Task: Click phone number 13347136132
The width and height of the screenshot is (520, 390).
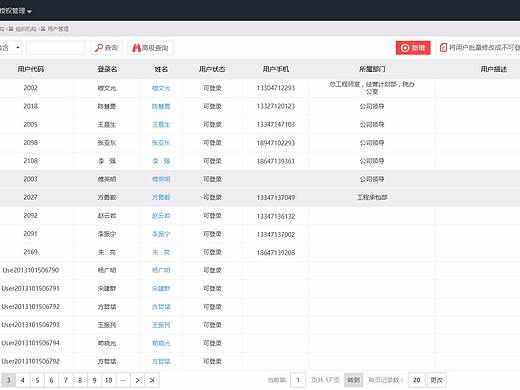Action: tap(276, 216)
